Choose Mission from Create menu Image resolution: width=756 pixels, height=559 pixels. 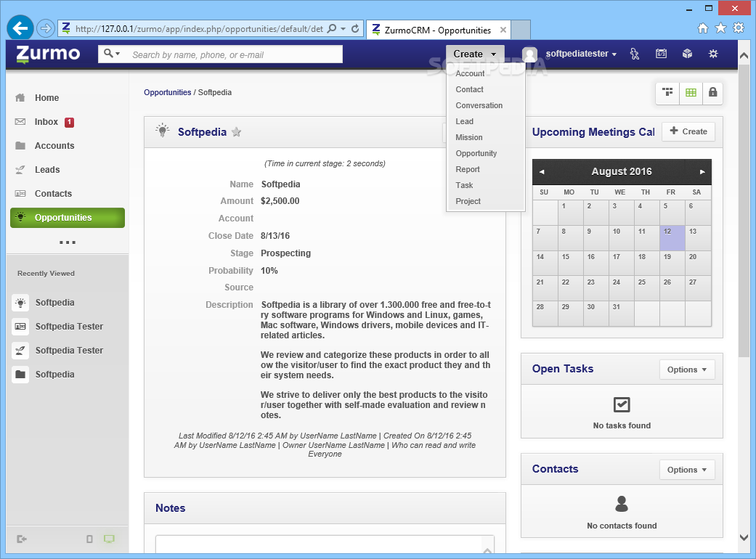(468, 137)
